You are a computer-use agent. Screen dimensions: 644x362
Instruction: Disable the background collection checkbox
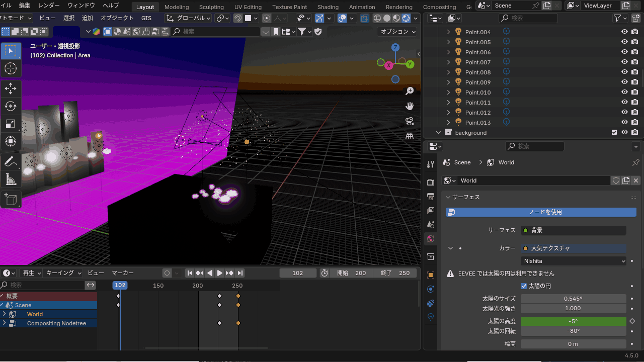pyautogui.click(x=614, y=133)
